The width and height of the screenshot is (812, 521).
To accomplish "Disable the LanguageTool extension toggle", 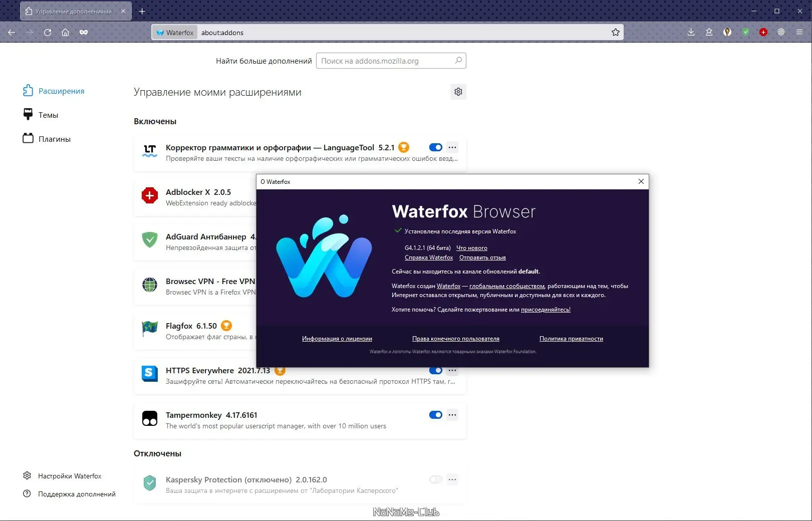I will (436, 147).
